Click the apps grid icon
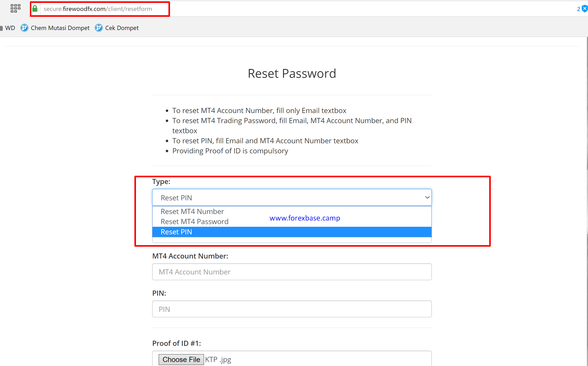The width and height of the screenshot is (588, 366). [x=15, y=8]
